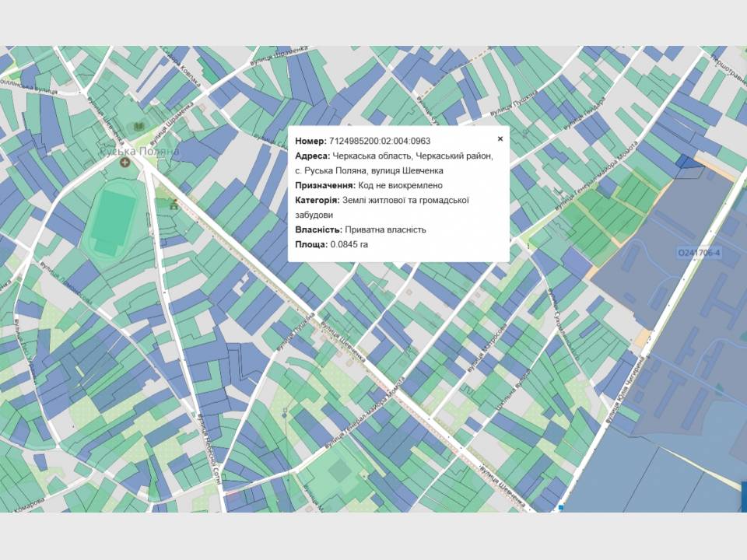Click the library book icon on map

(139, 126)
